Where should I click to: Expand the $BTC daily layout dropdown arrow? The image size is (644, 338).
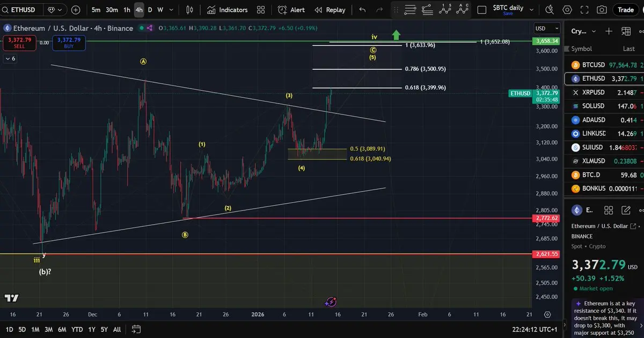[x=531, y=10]
